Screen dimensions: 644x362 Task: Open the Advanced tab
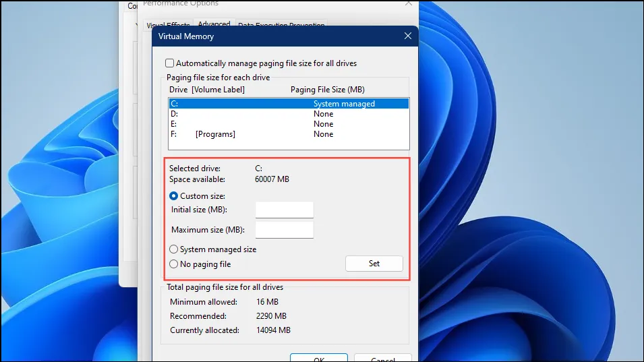pos(214,24)
